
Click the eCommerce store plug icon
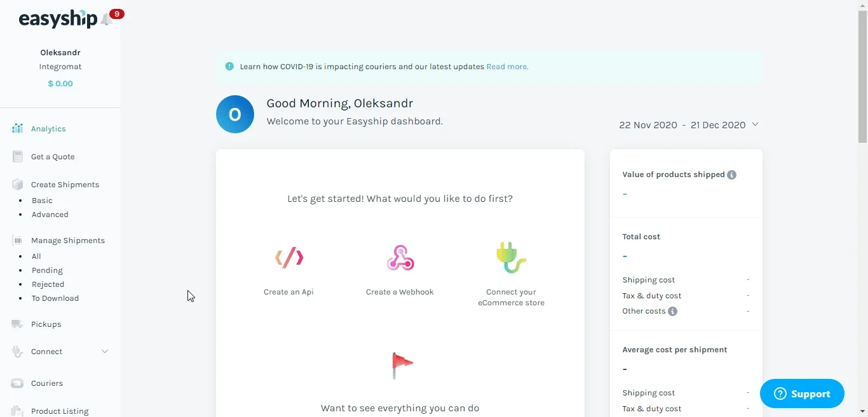click(x=511, y=257)
